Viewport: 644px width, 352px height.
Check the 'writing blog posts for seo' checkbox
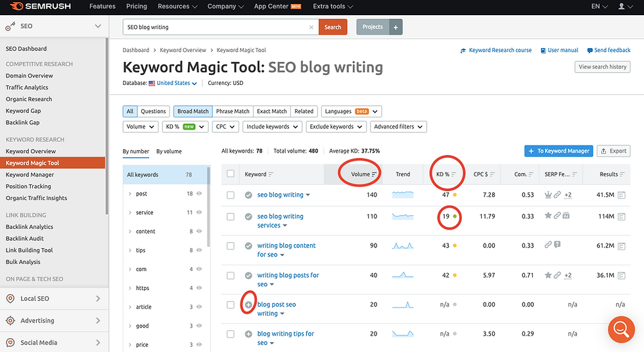[231, 276]
